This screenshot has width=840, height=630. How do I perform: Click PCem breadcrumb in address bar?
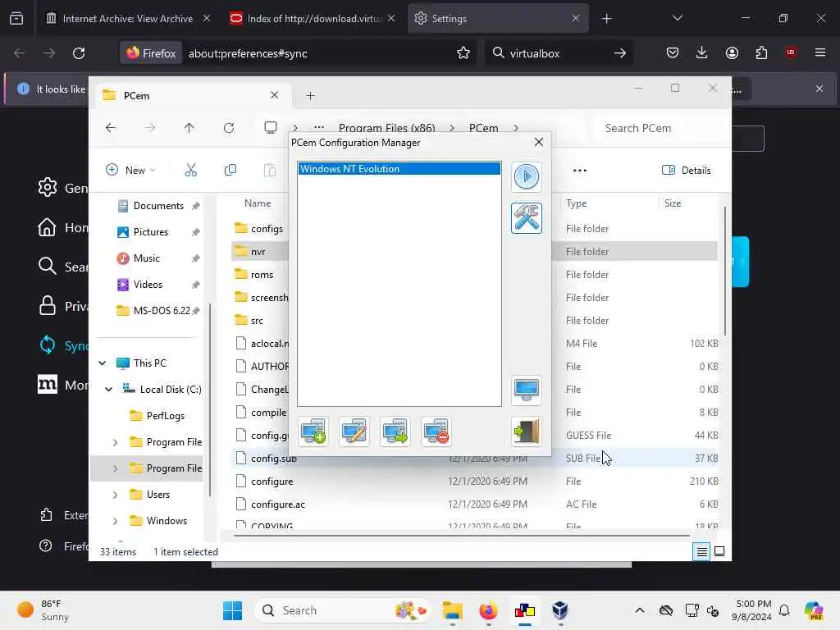click(484, 128)
